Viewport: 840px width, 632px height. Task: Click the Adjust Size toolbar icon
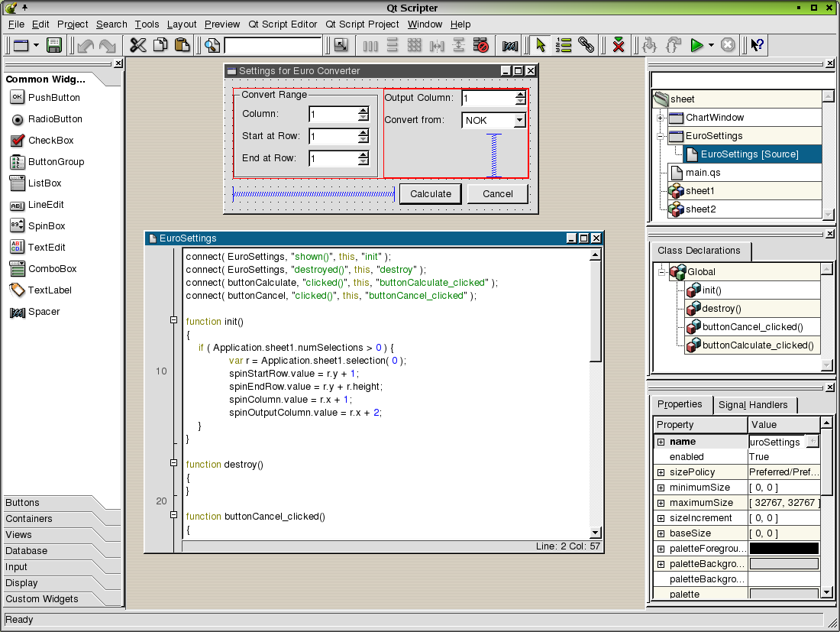pyautogui.click(x=341, y=46)
